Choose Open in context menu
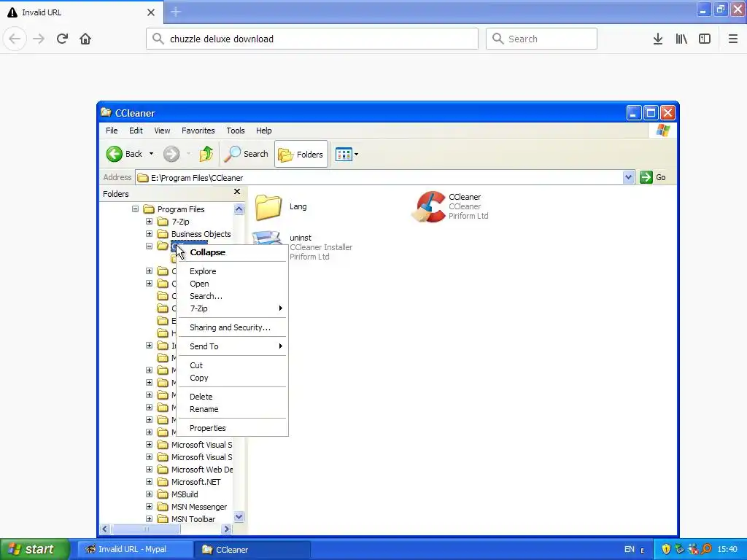 coord(232,284)
